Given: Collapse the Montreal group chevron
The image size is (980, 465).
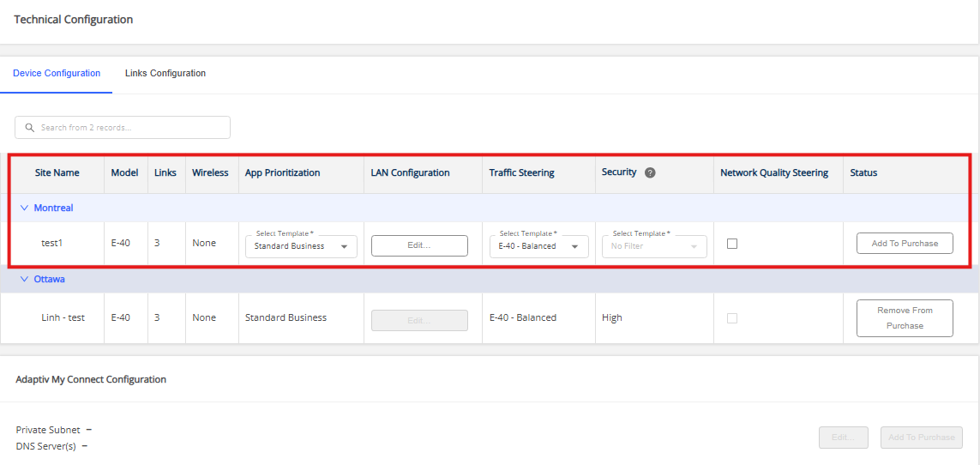Looking at the screenshot, I should pyautogui.click(x=24, y=208).
